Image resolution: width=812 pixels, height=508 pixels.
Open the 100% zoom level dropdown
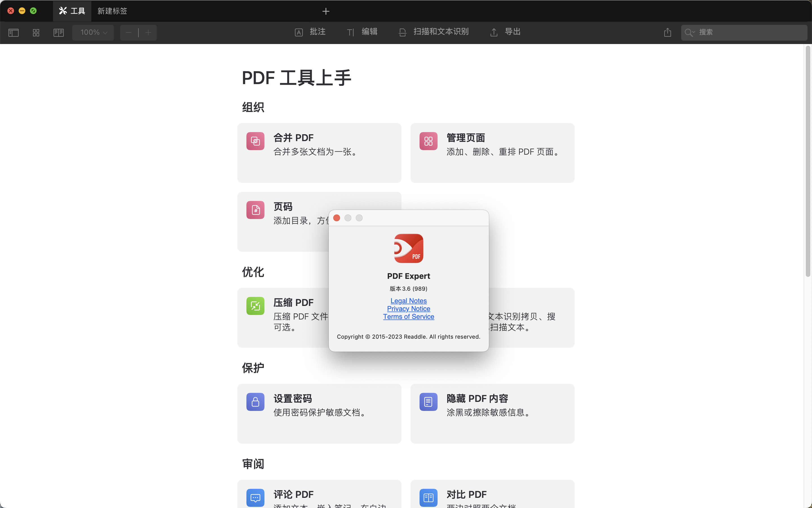coord(93,32)
